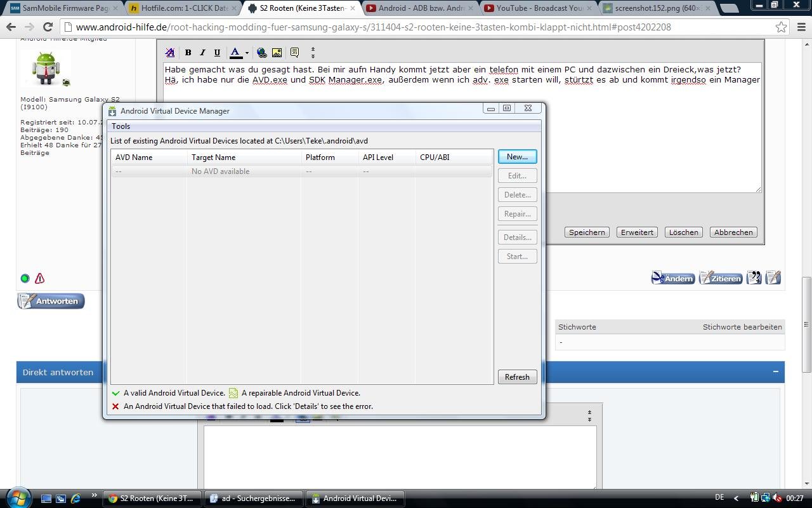Expand hidden system tray icons arrow

pos(737,498)
